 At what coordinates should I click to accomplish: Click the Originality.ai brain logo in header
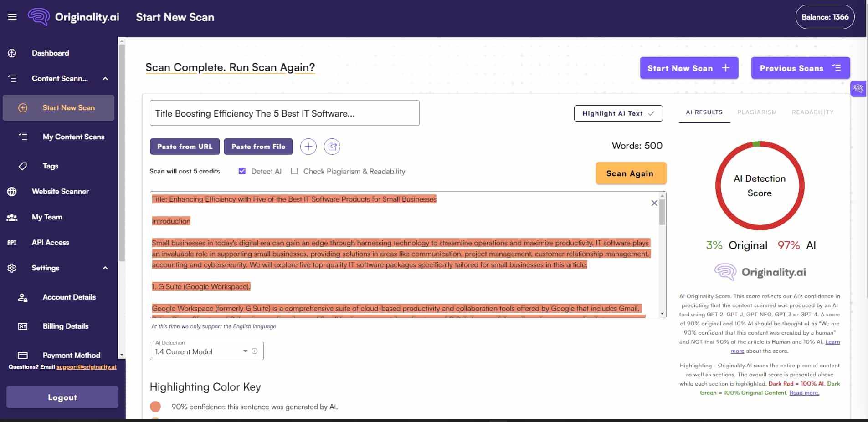pyautogui.click(x=39, y=17)
